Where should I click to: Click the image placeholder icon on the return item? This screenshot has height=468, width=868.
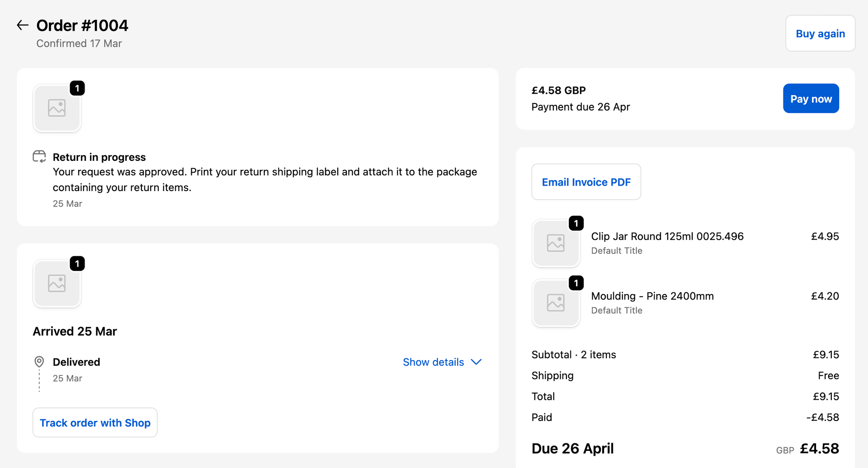[57, 108]
